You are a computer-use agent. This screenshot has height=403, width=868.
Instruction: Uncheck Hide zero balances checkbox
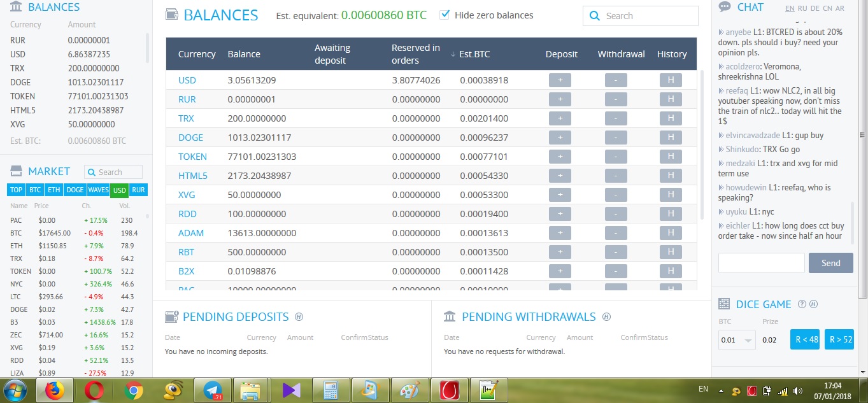(x=445, y=15)
